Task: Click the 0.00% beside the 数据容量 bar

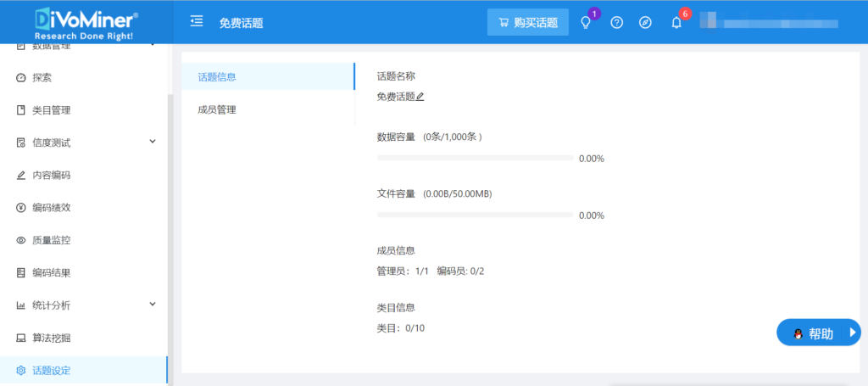Action: coord(591,159)
